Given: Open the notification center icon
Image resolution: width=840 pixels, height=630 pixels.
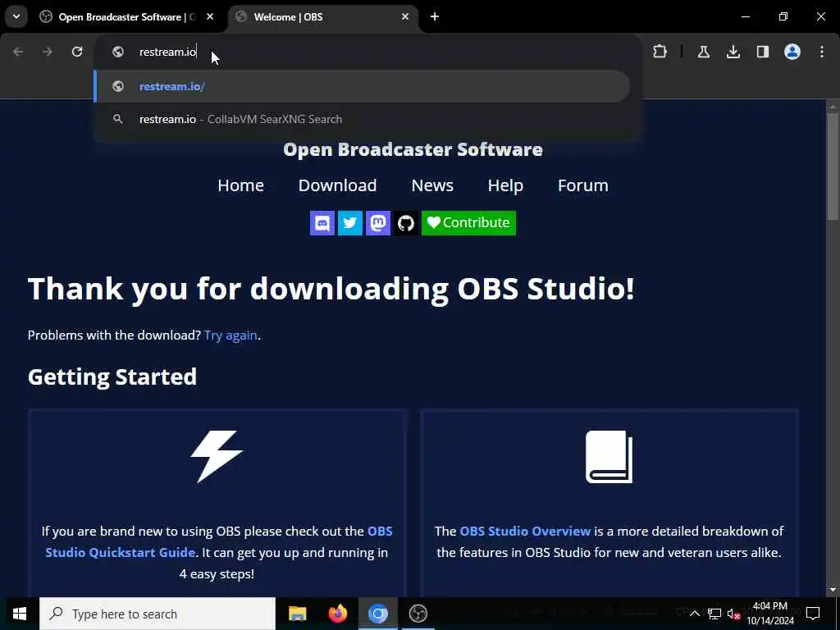Looking at the screenshot, I should coord(813,614).
